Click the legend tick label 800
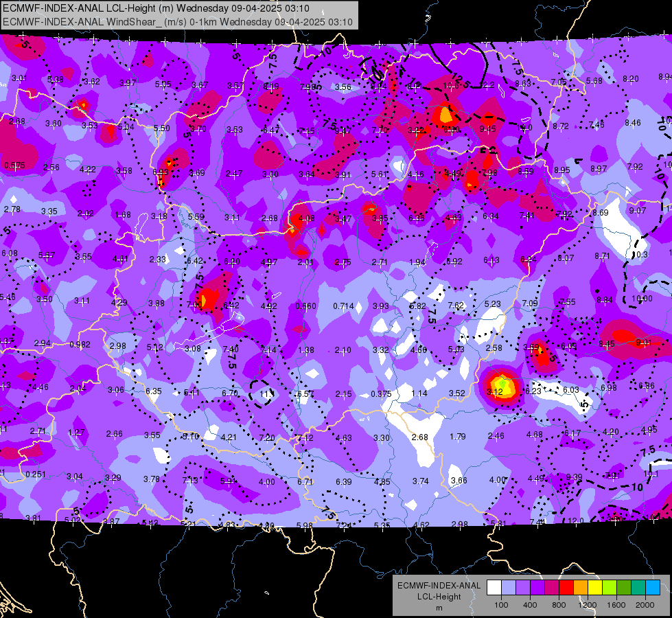 (559, 605)
